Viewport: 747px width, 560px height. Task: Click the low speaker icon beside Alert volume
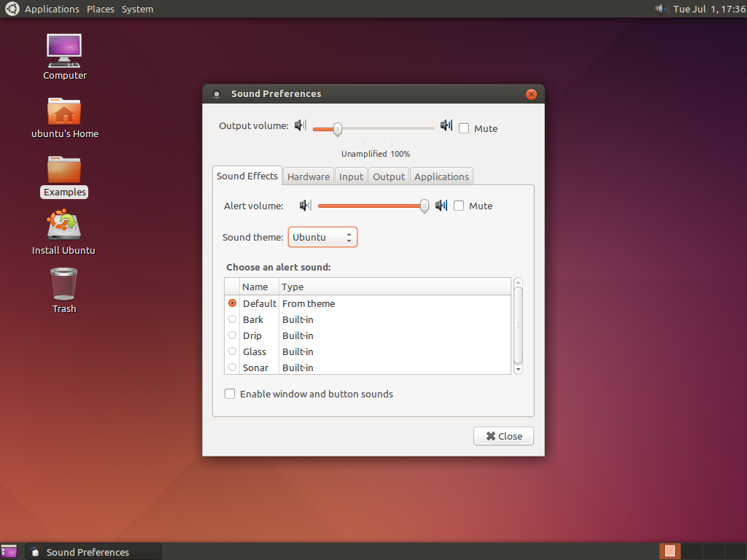(304, 206)
